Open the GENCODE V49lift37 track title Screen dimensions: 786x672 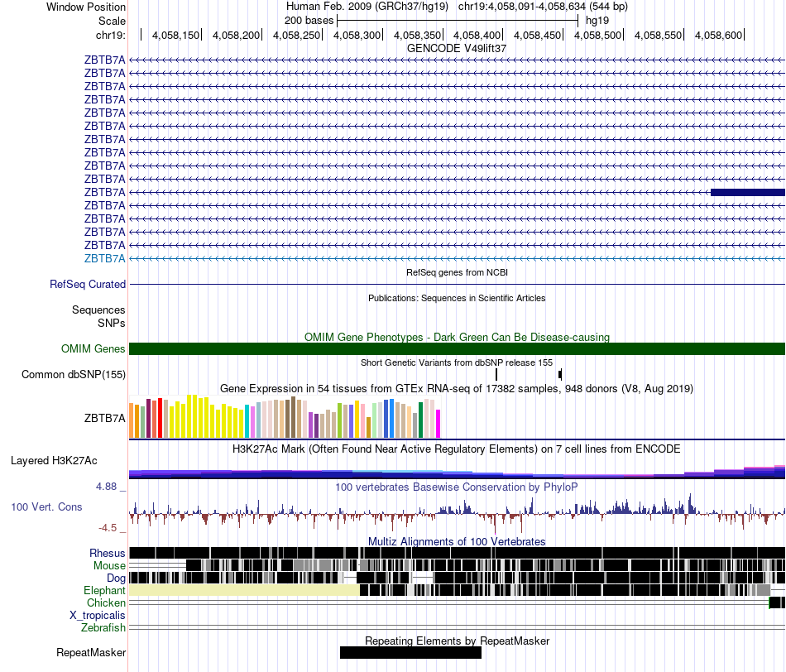(457, 48)
